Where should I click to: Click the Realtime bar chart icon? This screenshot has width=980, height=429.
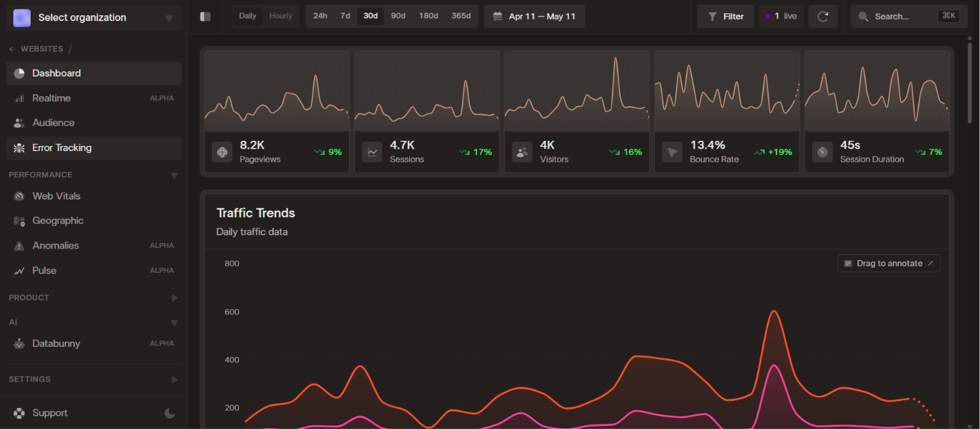pos(19,98)
